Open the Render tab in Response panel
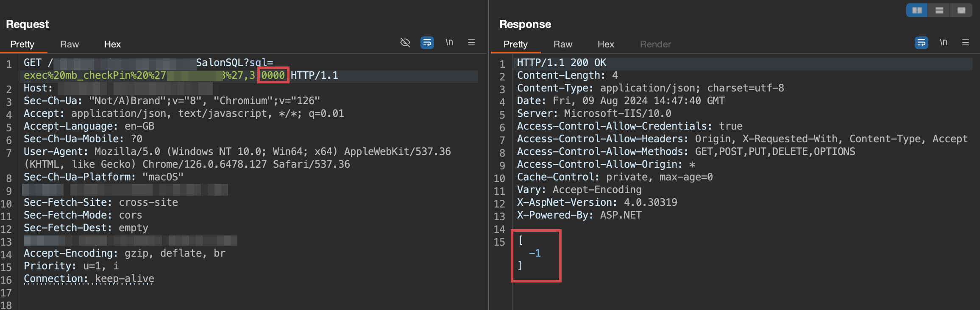980x310 pixels. coord(655,44)
